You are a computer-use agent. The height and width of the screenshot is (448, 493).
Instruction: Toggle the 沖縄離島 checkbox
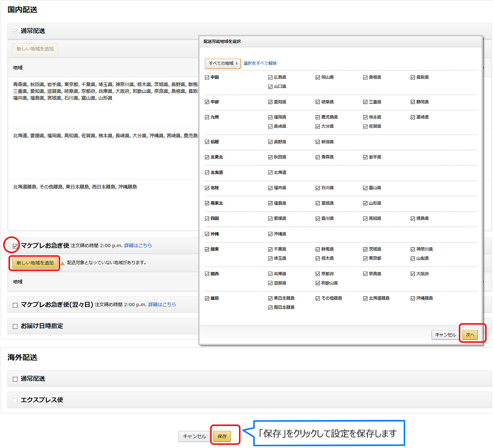[413, 298]
